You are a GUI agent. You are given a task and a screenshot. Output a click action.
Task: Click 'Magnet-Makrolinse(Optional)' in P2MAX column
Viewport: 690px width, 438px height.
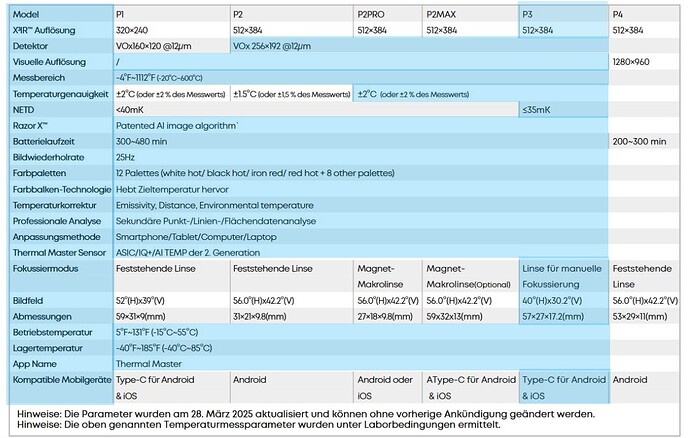point(469,276)
